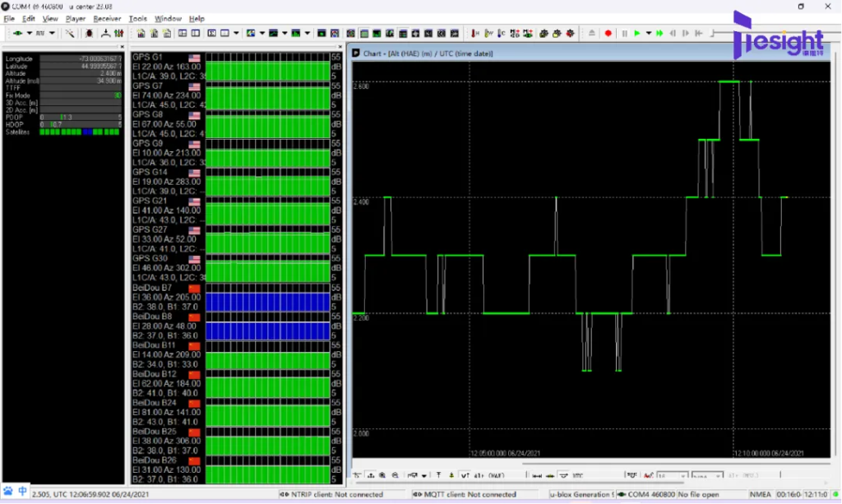Viewport: 842px width, 504px height.
Task: Click the green receiver connection plug icon
Action: [18, 33]
